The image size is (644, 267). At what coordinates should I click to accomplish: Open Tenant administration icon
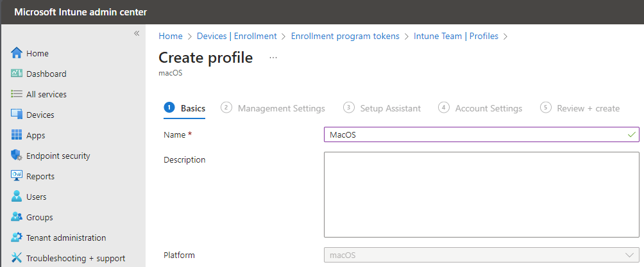(17, 238)
